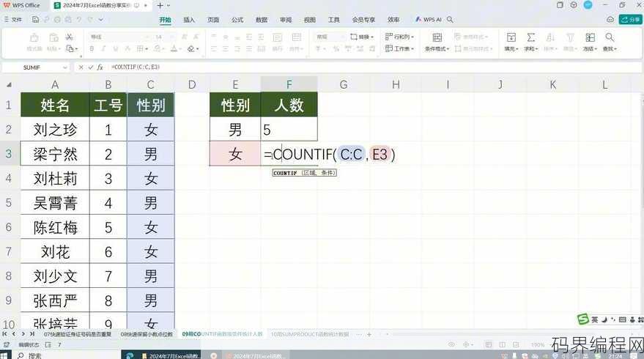Viewport: 644px width, 359px height.
Task: Switch to the 视图 ribbon tab
Action: pyautogui.click(x=310, y=19)
